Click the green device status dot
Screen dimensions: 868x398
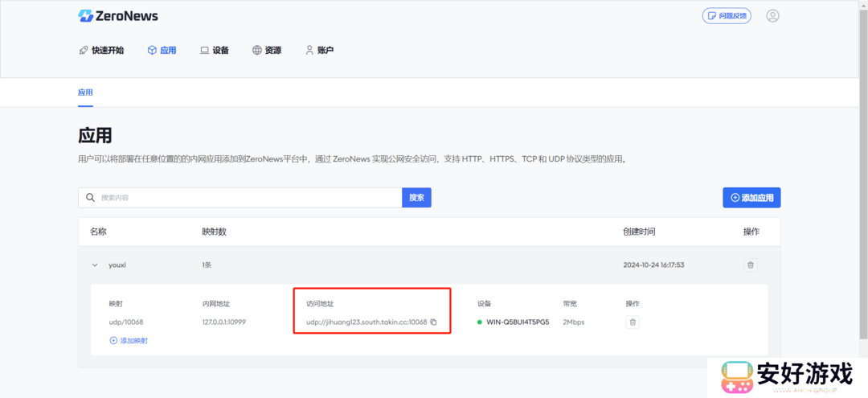click(x=480, y=322)
